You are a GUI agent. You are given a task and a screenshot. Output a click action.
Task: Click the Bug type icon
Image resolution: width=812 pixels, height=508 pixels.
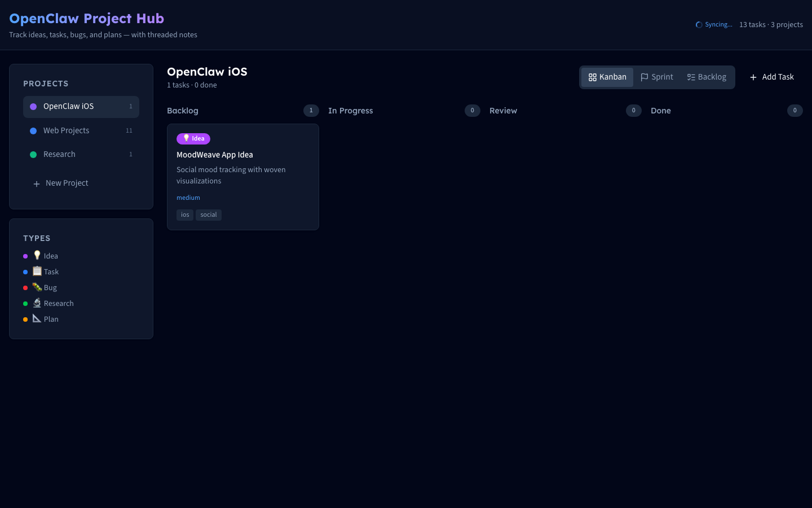pyautogui.click(x=37, y=287)
